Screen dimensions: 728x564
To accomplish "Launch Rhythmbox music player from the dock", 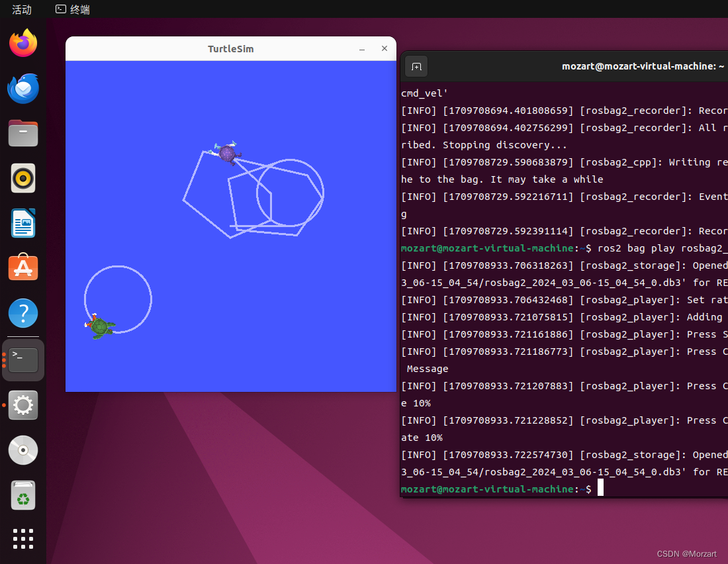I will 23,178.
